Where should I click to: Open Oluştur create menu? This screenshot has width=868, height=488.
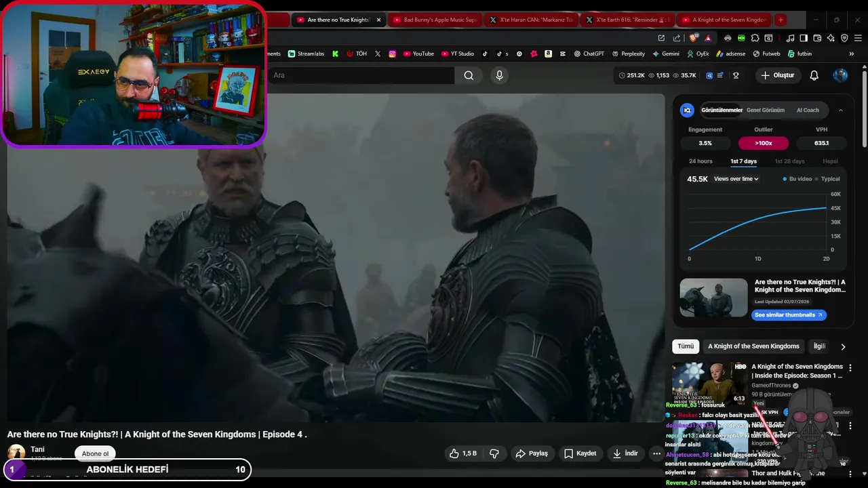coord(777,75)
